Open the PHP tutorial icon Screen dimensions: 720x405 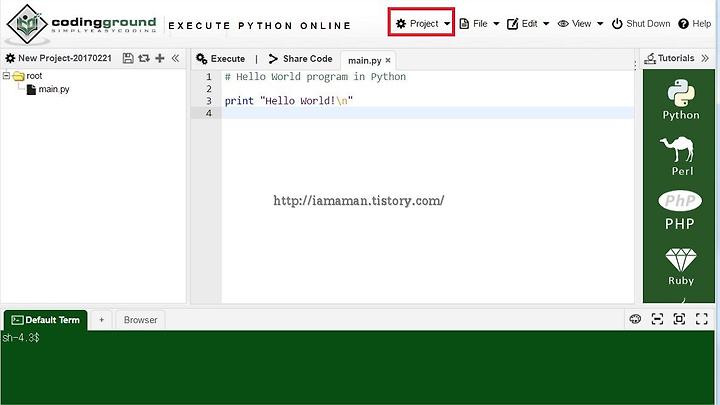[x=680, y=210]
